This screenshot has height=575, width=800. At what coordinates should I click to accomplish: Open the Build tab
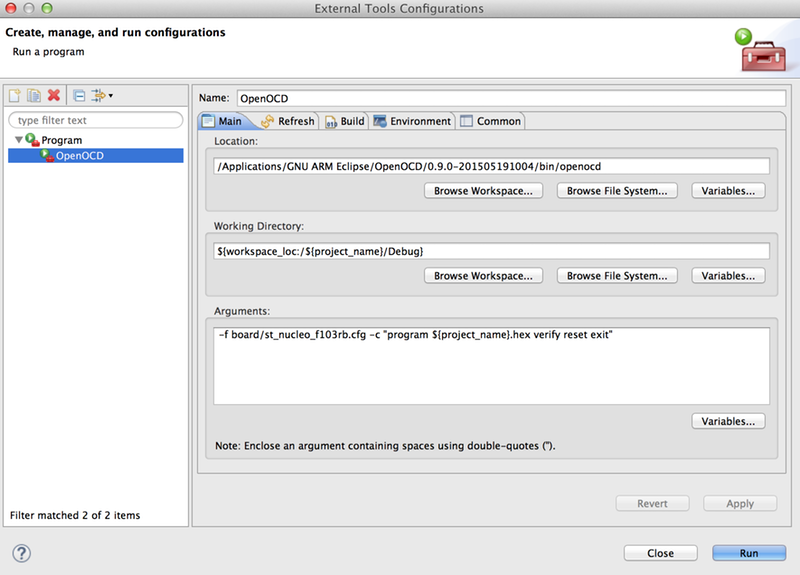point(345,121)
